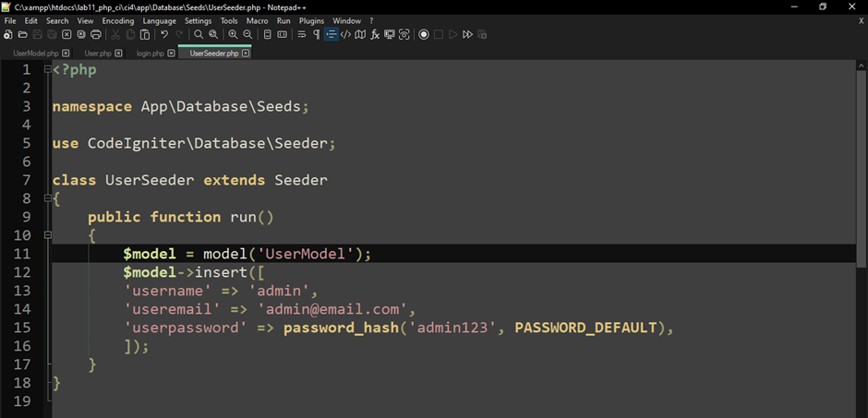Close the login.php tab

point(171,54)
